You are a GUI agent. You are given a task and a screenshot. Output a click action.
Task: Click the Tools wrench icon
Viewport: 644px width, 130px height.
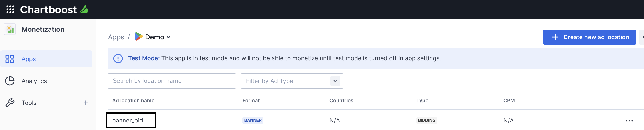10,103
